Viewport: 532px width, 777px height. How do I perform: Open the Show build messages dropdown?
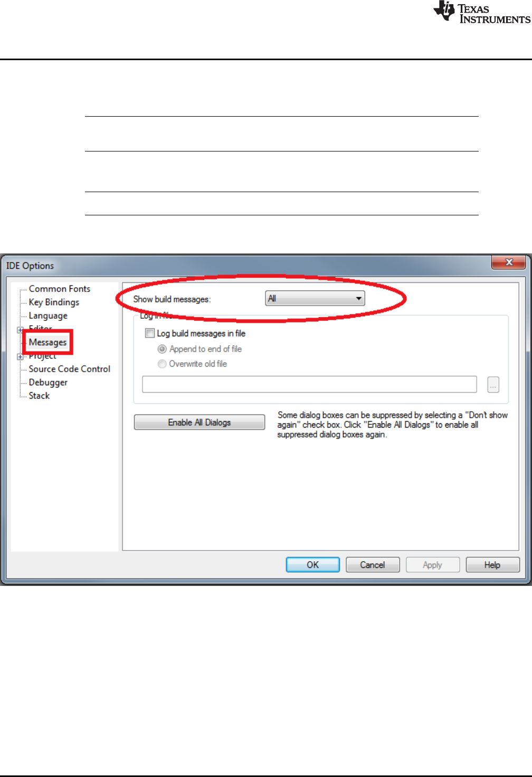[x=315, y=299]
